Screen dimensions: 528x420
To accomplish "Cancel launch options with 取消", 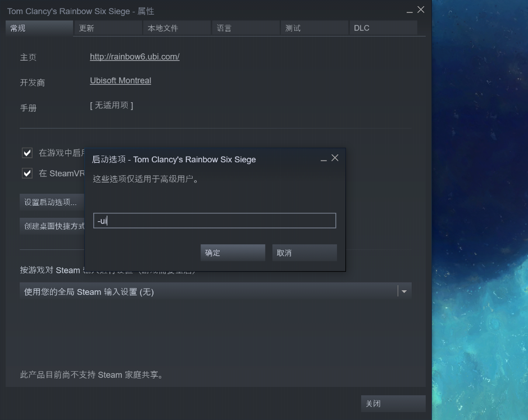I will click(x=304, y=253).
